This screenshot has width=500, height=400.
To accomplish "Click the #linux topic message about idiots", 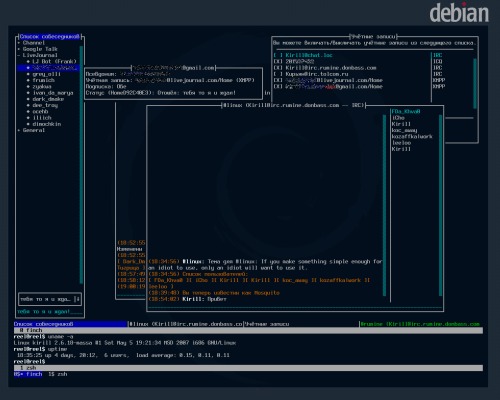I will click(x=265, y=265).
